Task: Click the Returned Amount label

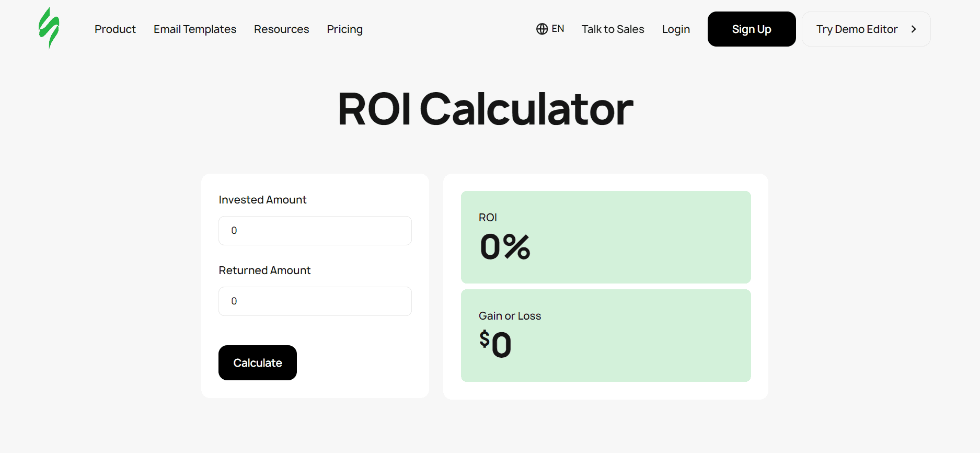Action: click(x=264, y=270)
